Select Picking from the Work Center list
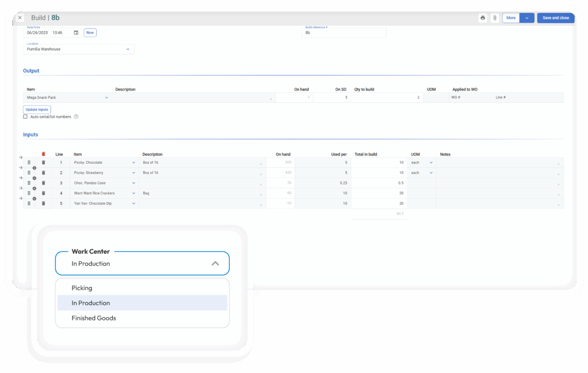Image resolution: width=588 pixels, height=373 pixels. pos(82,288)
